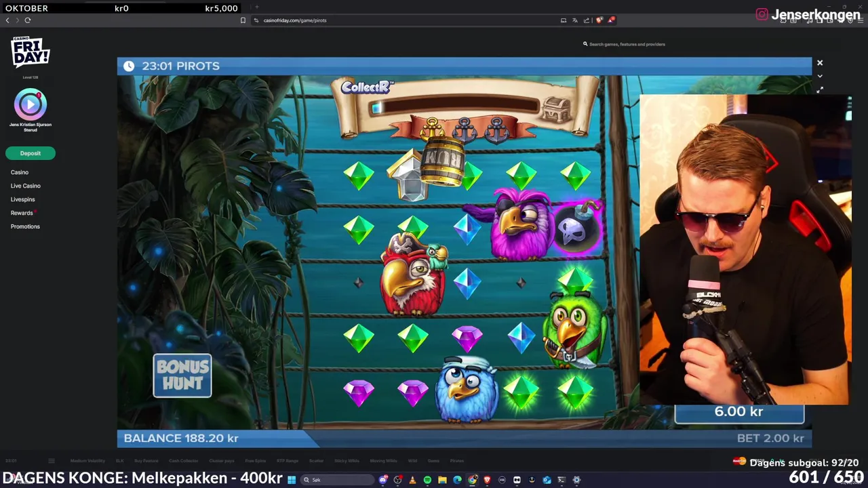Click the Search games, features and providers field
The image size is (868, 488).
(627, 44)
